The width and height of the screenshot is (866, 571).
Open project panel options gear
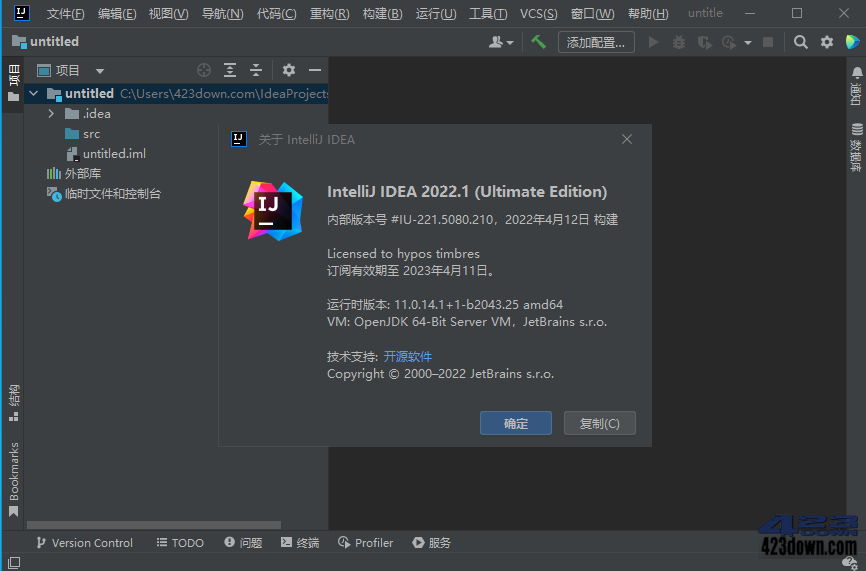(x=288, y=70)
